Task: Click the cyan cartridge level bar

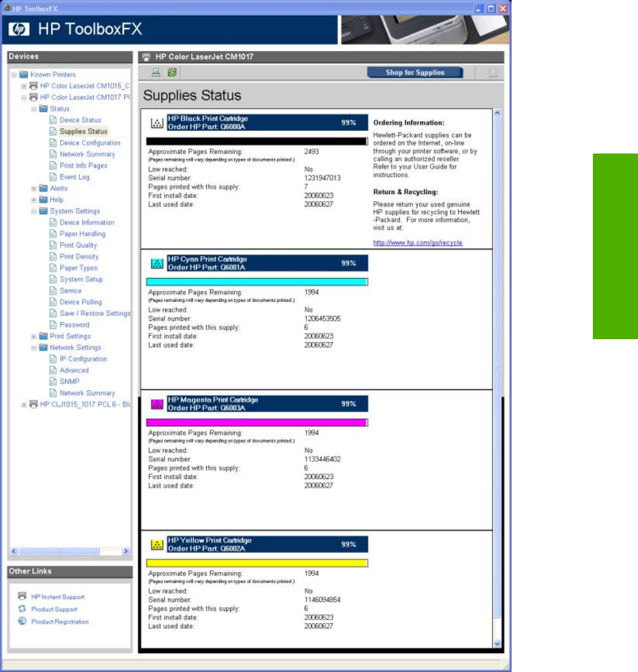Action: pos(257,282)
